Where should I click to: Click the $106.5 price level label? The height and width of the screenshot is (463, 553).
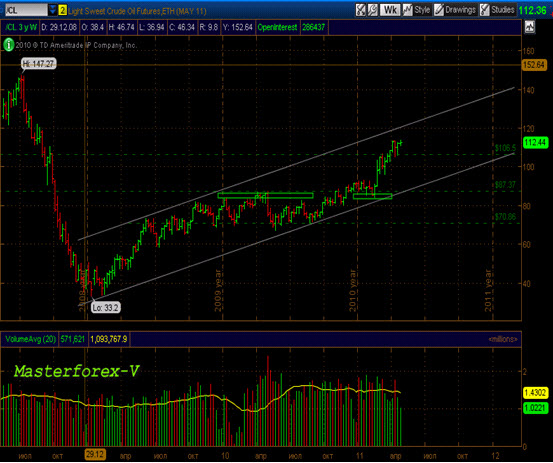click(505, 148)
